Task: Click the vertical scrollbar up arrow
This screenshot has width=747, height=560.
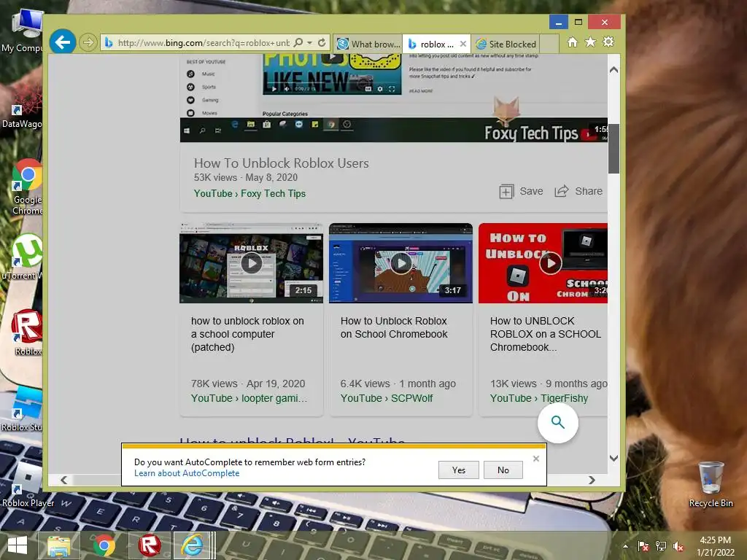Action: coord(614,69)
